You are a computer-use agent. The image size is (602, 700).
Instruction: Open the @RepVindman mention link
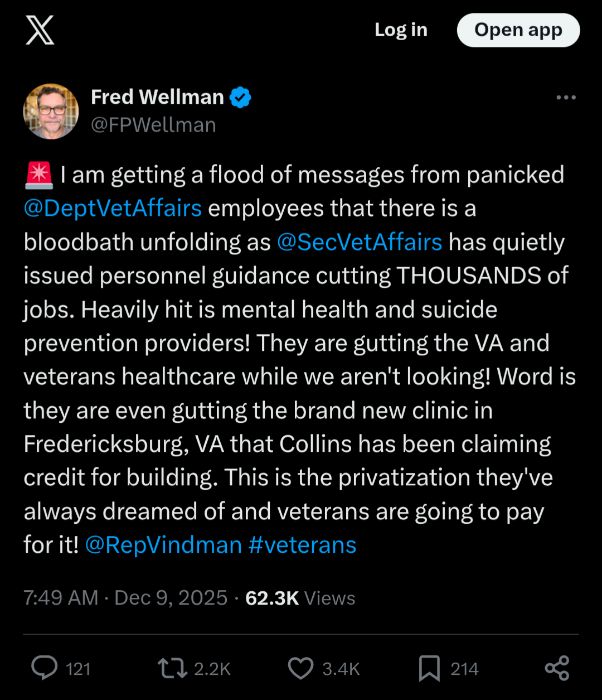click(x=163, y=545)
